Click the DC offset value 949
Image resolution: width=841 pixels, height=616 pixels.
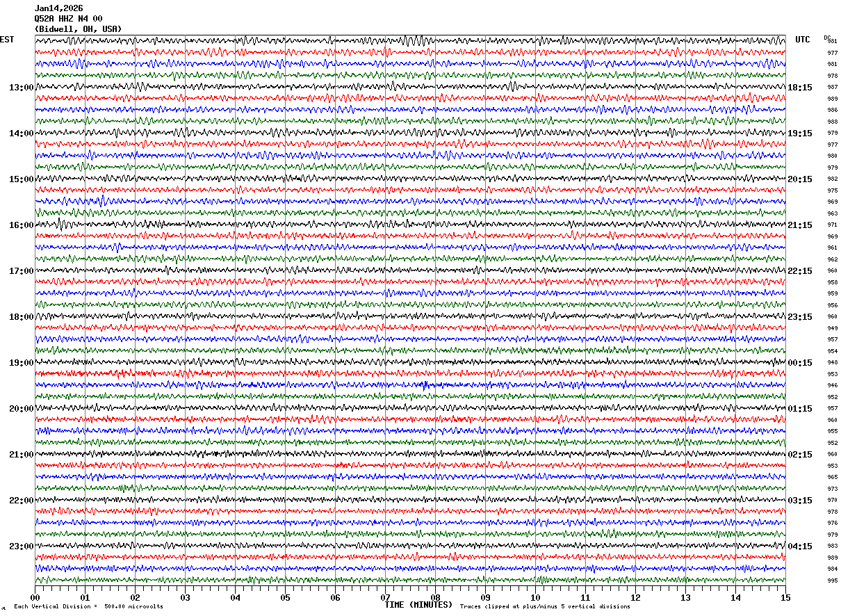coord(832,328)
